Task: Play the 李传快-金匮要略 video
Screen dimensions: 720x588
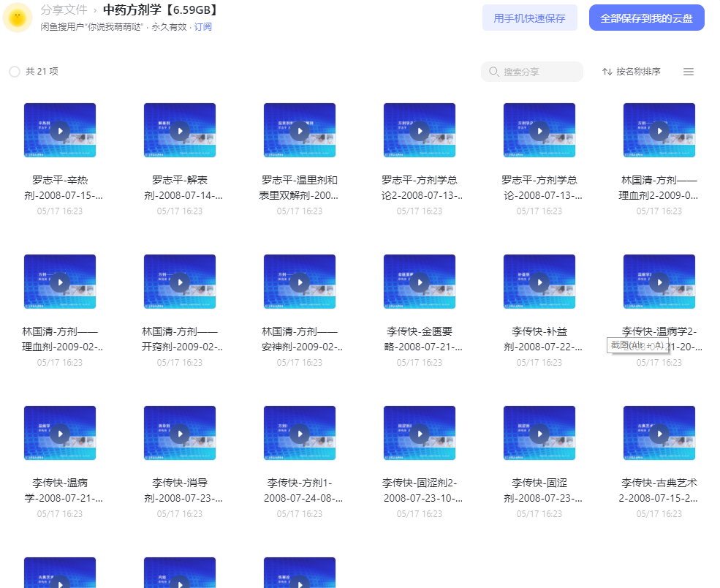Action: 420,282
